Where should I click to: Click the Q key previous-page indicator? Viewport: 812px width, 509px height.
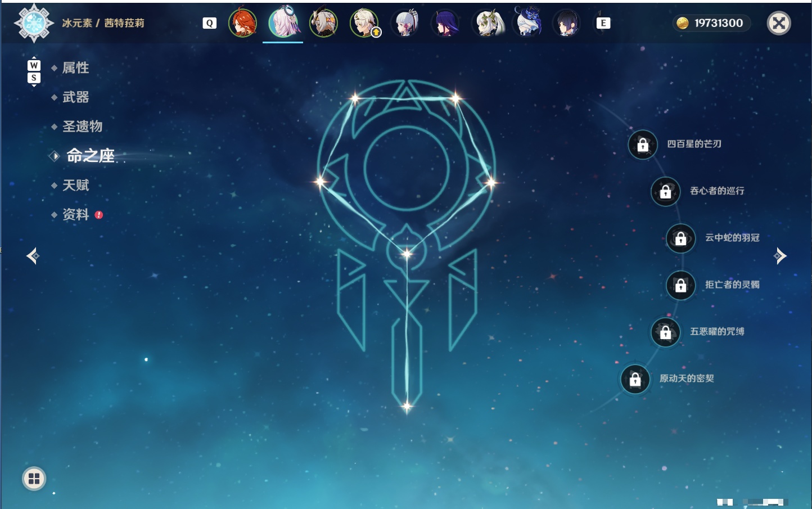click(x=210, y=23)
